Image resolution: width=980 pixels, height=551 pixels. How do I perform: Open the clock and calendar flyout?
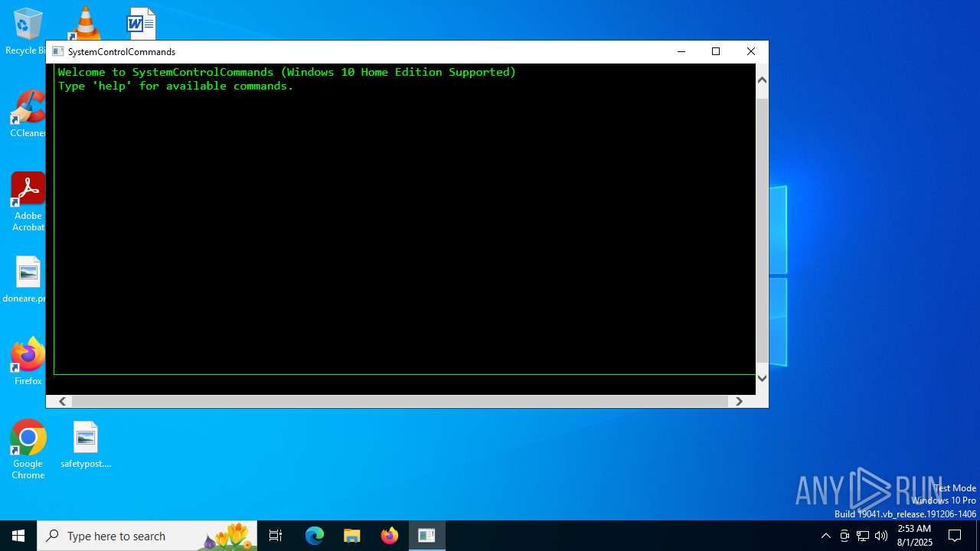914,536
